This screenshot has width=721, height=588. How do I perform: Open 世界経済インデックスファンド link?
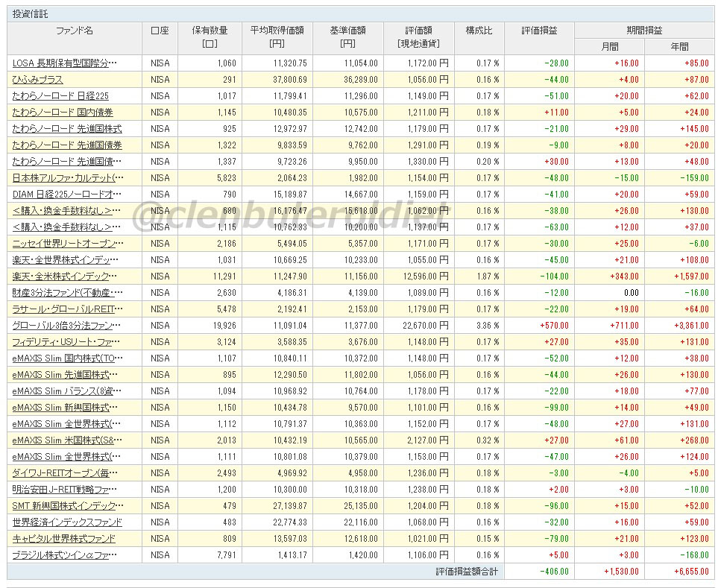(x=67, y=522)
